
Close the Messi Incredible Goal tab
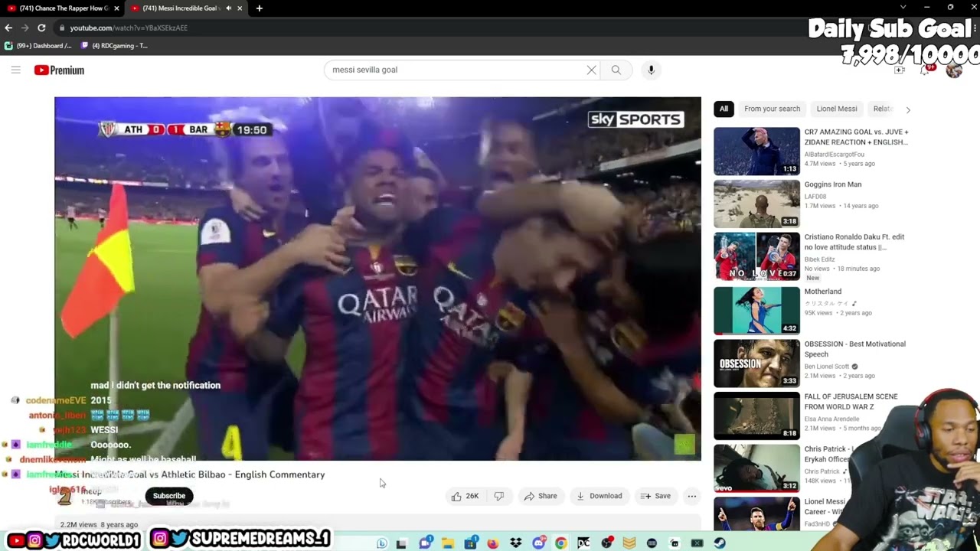(x=240, y=8)
